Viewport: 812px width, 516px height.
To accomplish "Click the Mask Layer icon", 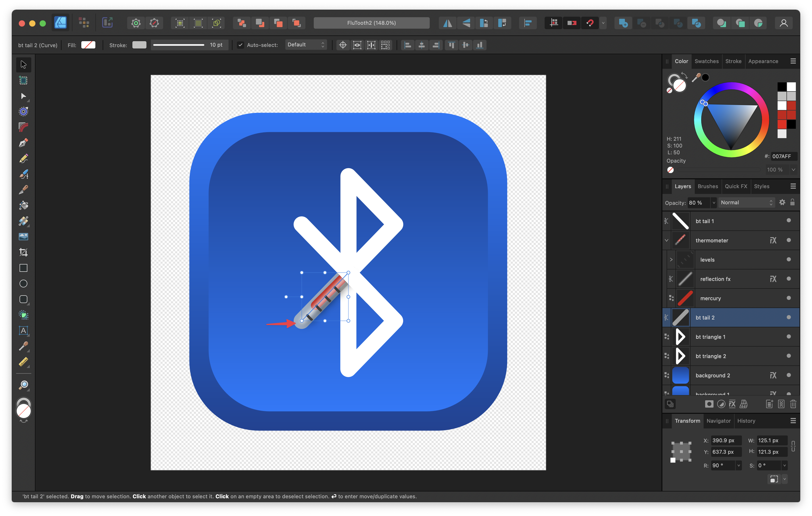I will (x=709, y=404).
